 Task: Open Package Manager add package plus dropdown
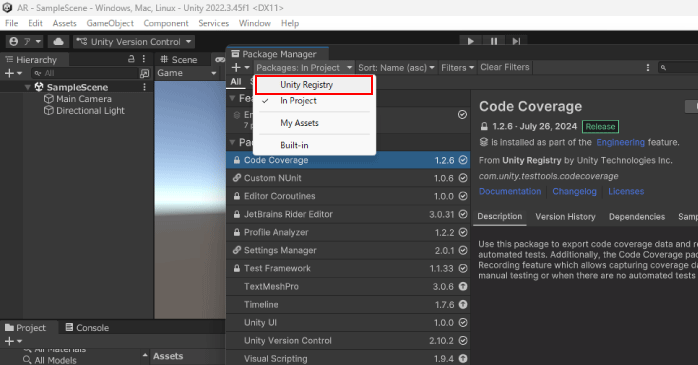pyautogui.click(x=240, y=68)
